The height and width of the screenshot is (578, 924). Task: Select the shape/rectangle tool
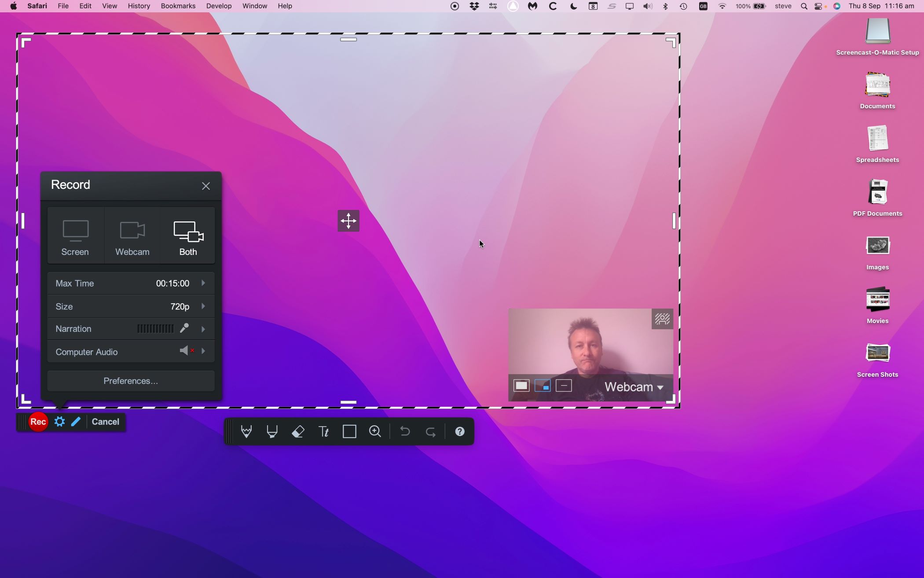coord(349,431)
